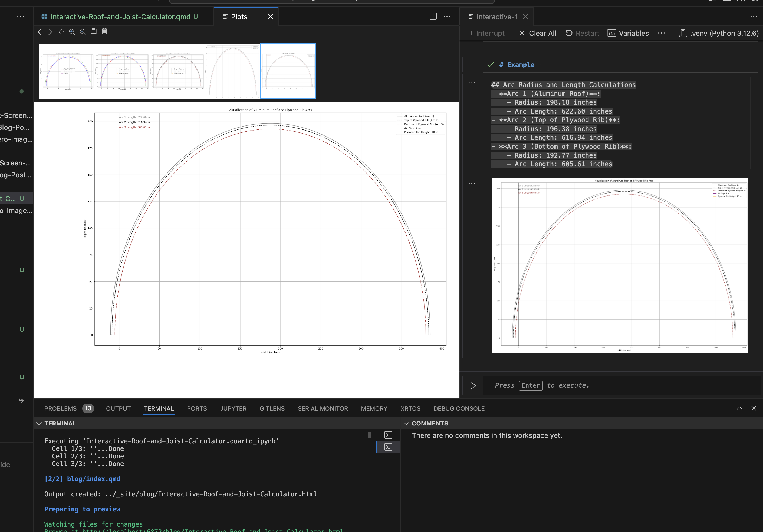Open the GITLENS panel tab
The image size is (763, 532).
[x=272, y=408]
